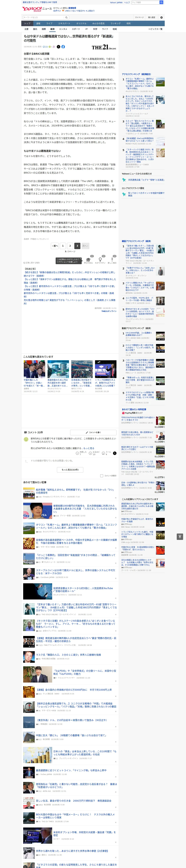Click 最新災害ボランティア情報 LINE banner link
This screenshot has height=868, width=186.
click(x=40, y=2)
